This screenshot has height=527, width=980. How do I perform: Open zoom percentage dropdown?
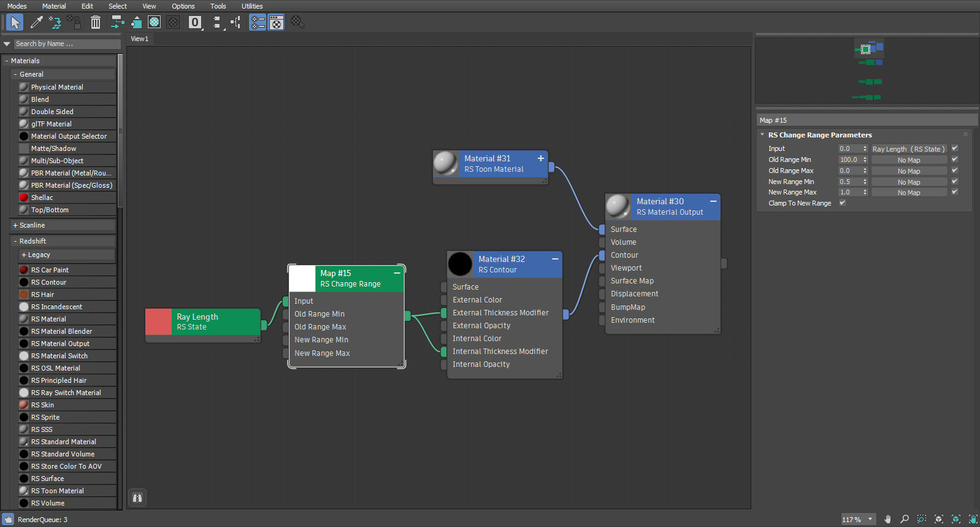click(870, 519)
